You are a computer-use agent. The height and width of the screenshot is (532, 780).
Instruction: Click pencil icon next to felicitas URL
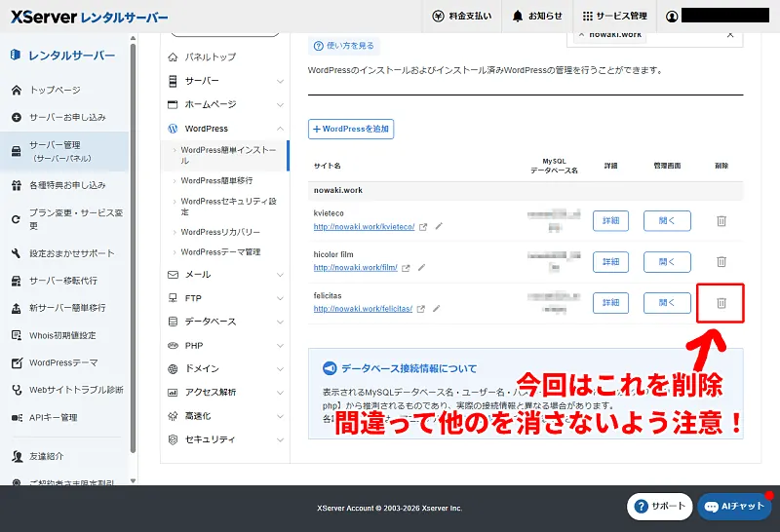436,309
